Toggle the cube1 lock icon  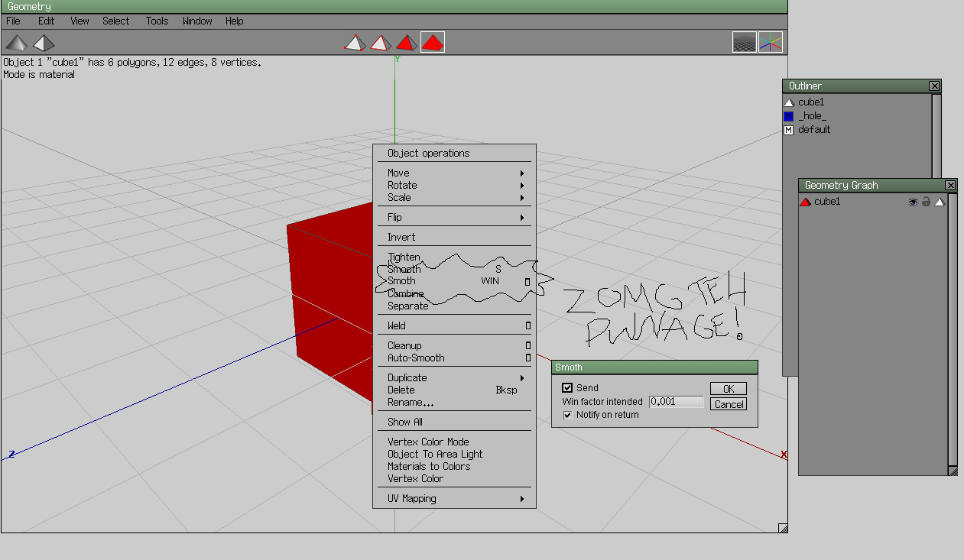(926, 202)
